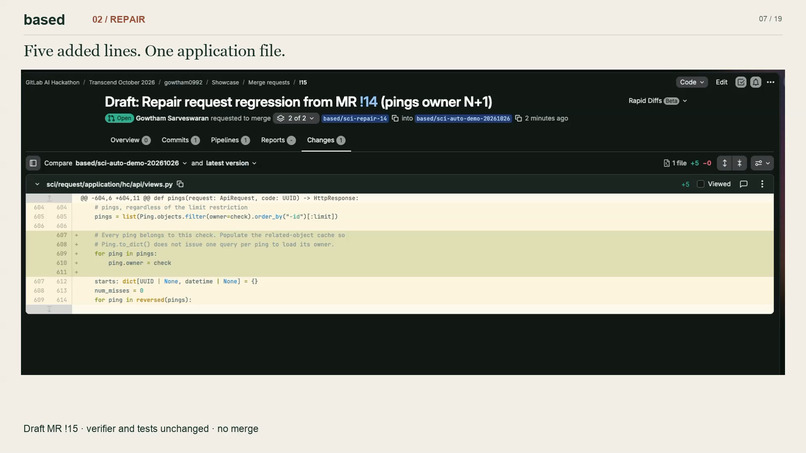
Task: Click added line 609 'for ping in pings:'
Action: (x=126, y=253)
